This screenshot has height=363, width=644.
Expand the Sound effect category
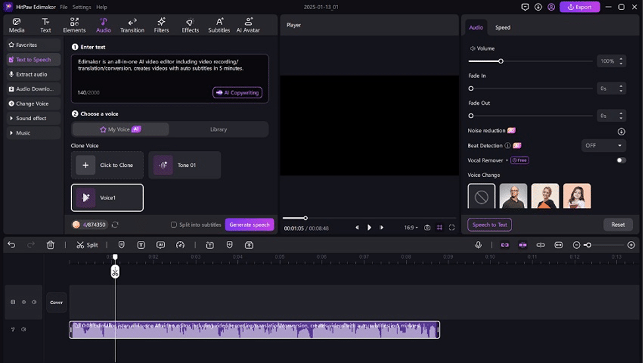(33, 118)
